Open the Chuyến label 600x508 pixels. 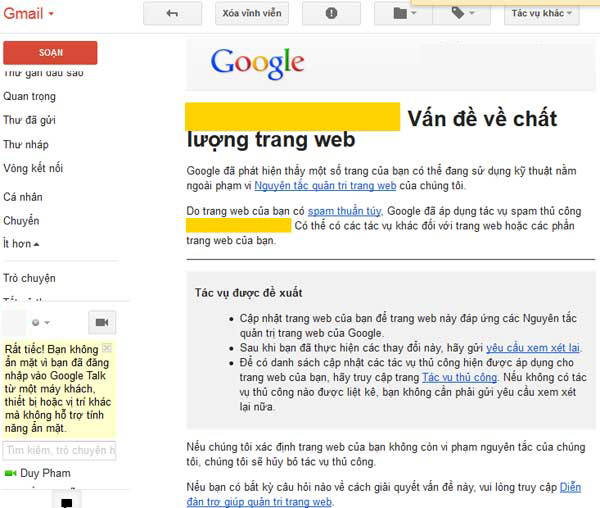[x=21, y=221]
